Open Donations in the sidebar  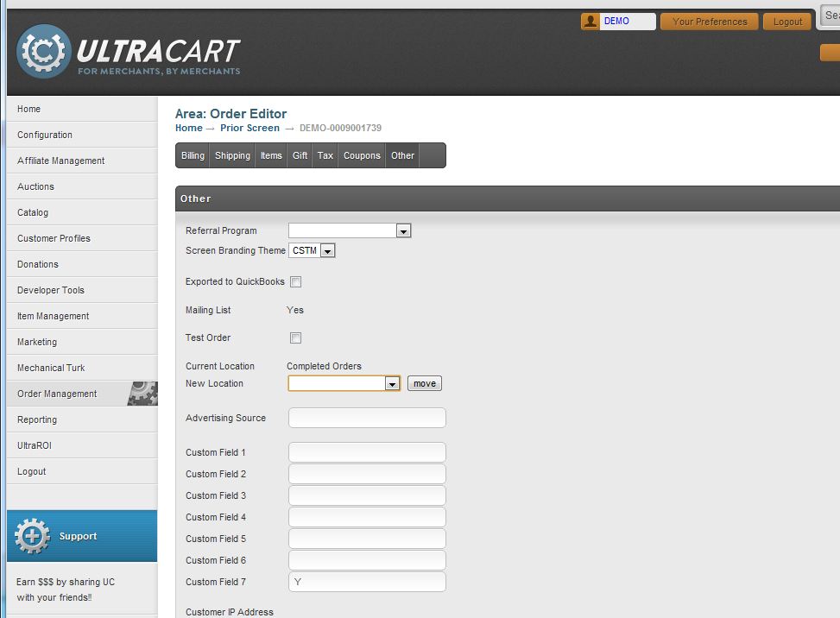[82, 264]
